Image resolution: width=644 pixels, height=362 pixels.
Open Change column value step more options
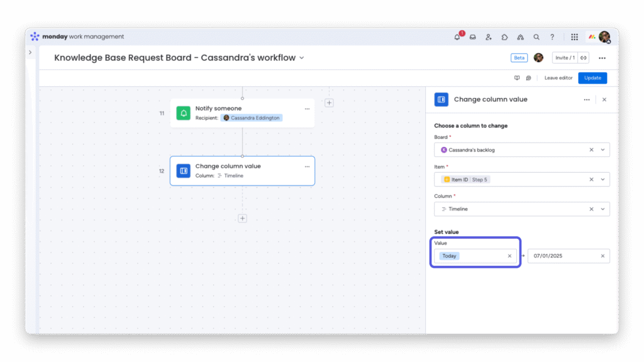coord(307,167)
